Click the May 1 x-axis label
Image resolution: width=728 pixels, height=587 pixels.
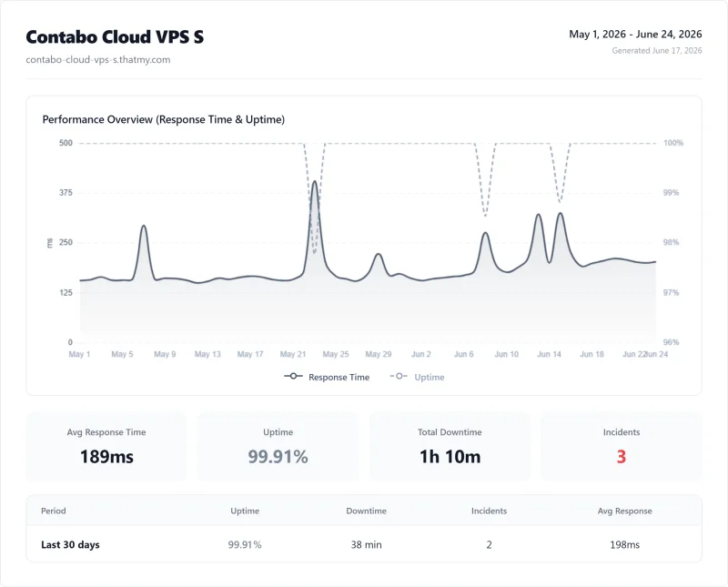point(79,354)
